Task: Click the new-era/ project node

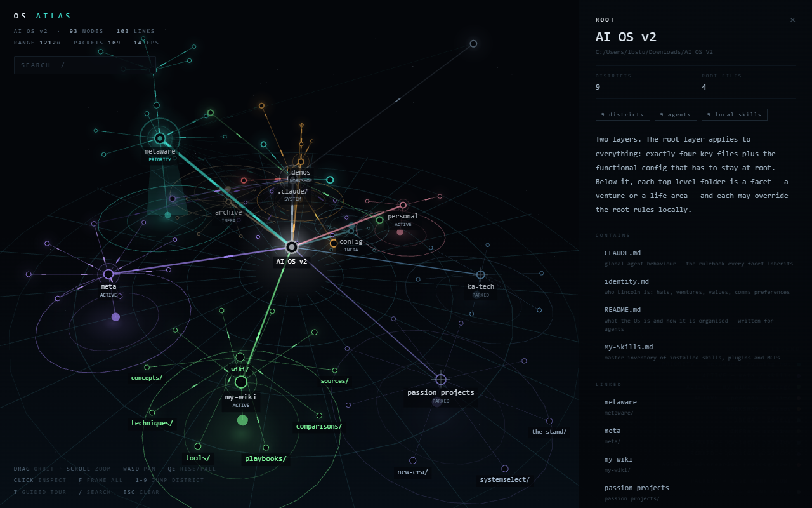Action: pyautogui.click(x=413, y=461)
